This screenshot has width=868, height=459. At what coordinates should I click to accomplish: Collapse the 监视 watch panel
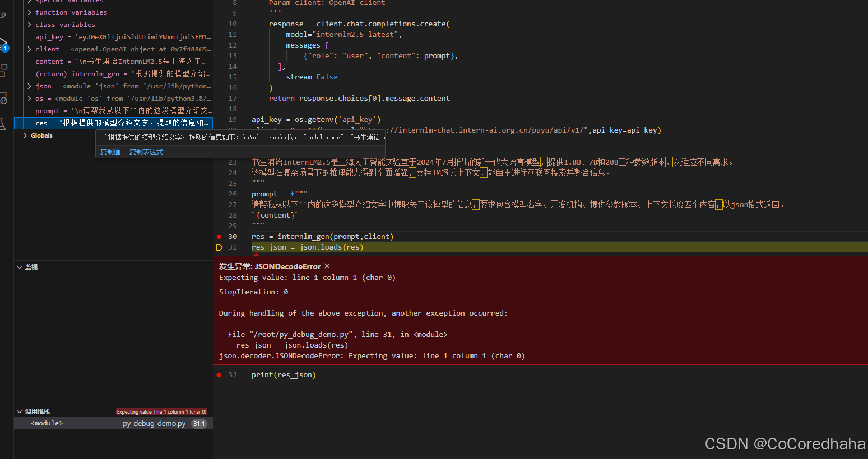point(20,266)
